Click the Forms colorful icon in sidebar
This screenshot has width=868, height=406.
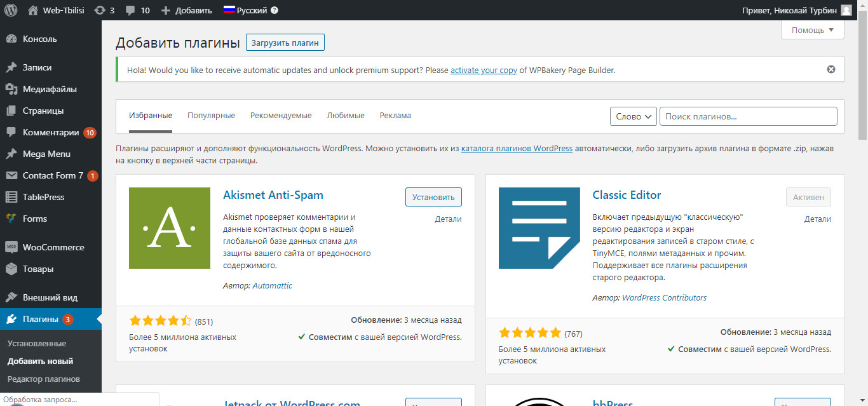point(11,219)
